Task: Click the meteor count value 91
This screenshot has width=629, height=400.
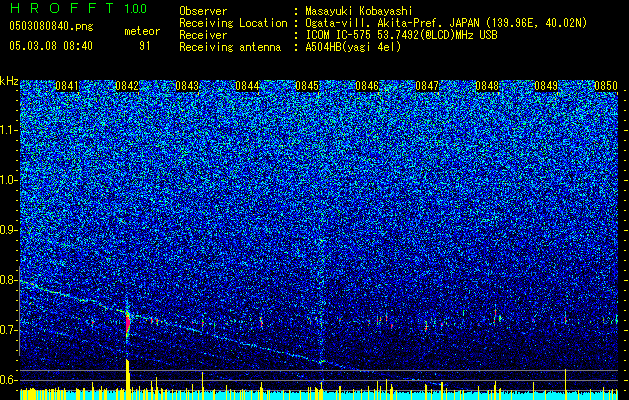Action: click(144, 46)
